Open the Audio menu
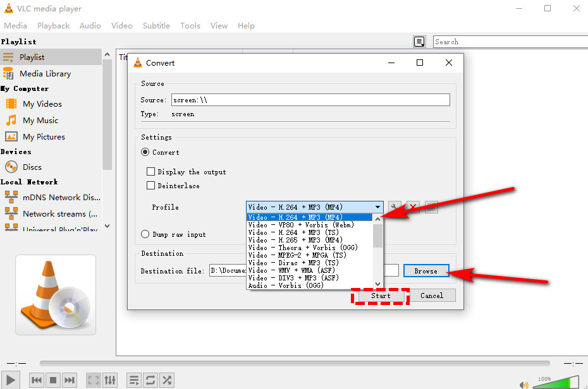Screen dimensions: 588x389 click(90, 25)
